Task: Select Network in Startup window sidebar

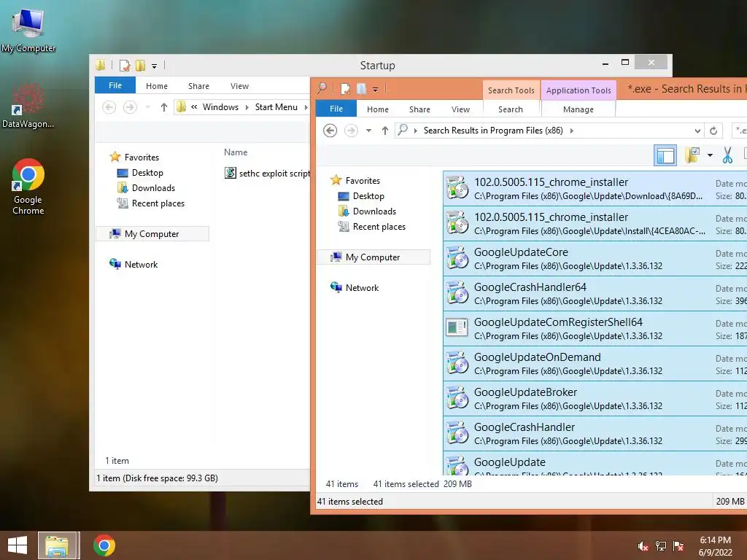Action: coord(141,264)
